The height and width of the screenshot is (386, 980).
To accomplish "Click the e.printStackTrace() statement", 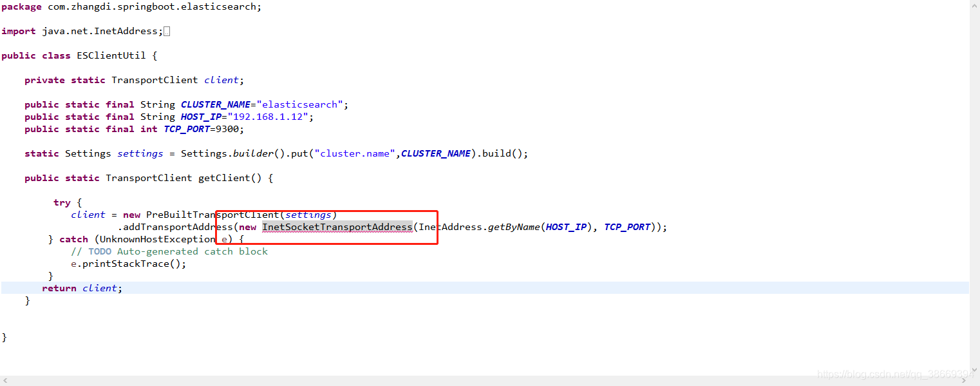I will [x=129, y=264].
